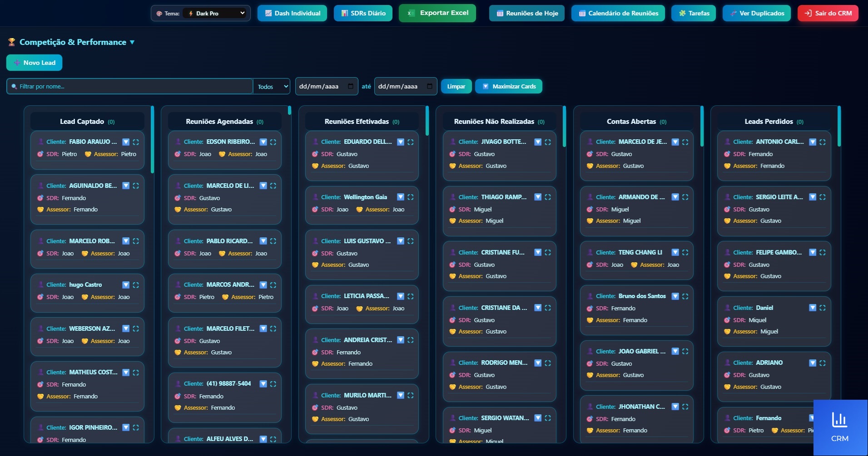Viewport: 868px width, 456px height.
Task: Click fullscreen icon on hugo Castro card
Action: click(x=136, y=285)
